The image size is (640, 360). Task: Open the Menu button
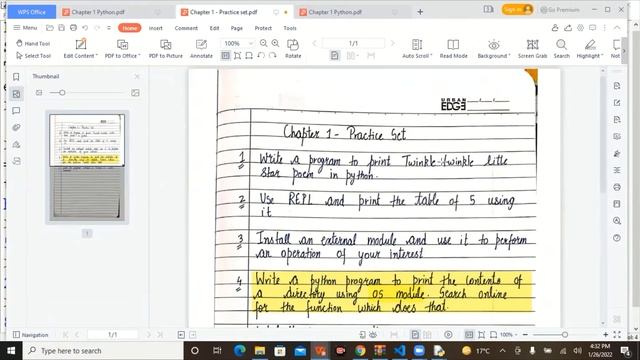point(25,28)
